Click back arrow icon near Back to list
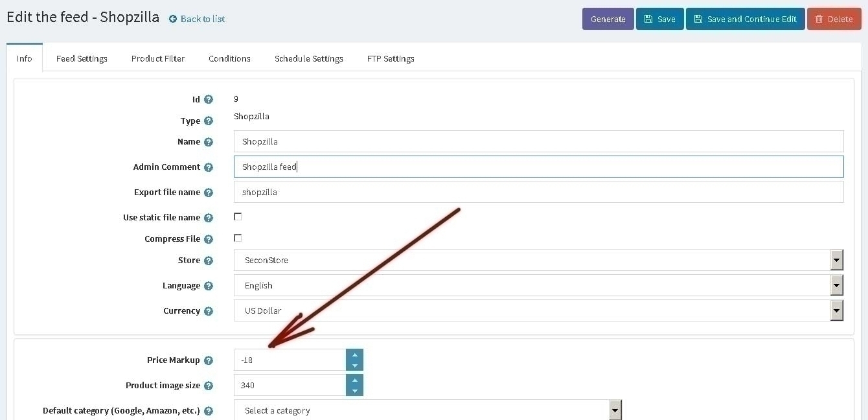Image resolution: width=868 pixels, height=420 pixels. point(173,19)
